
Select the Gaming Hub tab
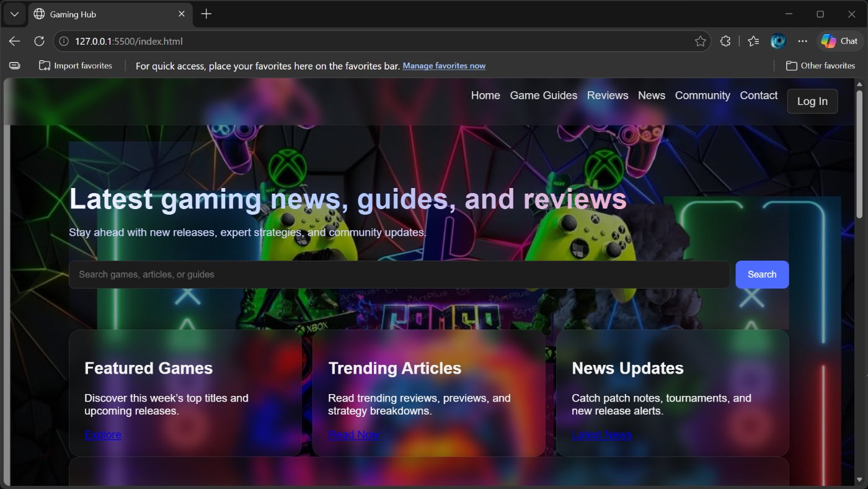[110, 14]
